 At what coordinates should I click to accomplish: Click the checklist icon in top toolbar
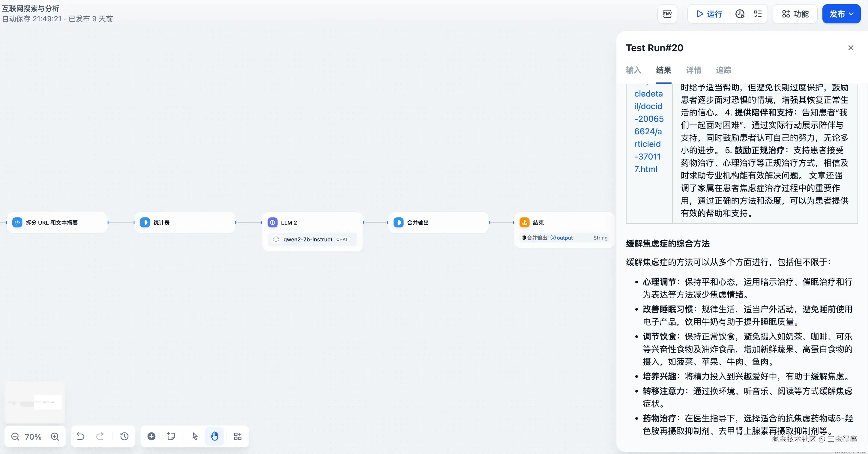point(758,14)
